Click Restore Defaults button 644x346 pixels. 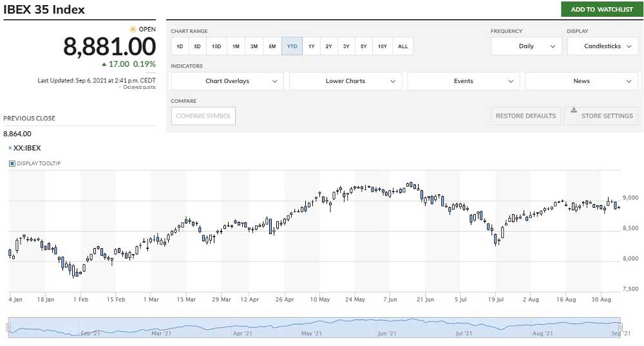(x=526, y=116)
